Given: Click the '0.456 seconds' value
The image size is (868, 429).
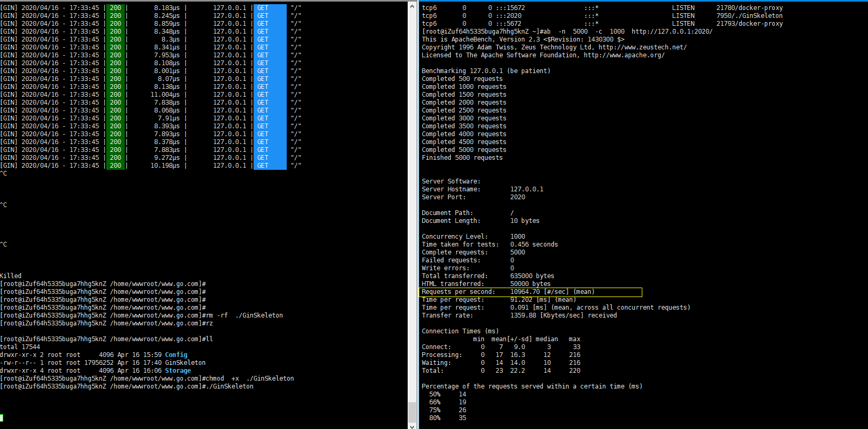Looking at the screenshot, I should tap(534, 244).
